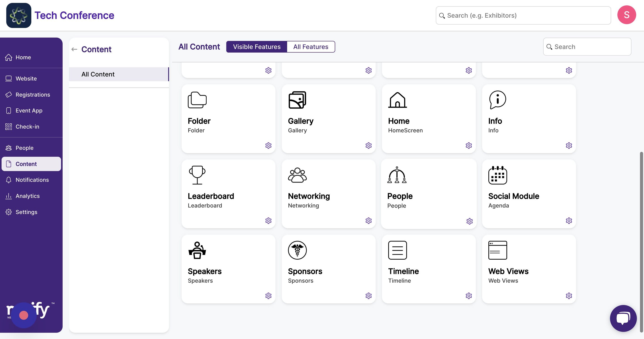The height and width of the screenshot is (339, 644).
Task: Click gear icon on Folder card
Action: click(x=268, y=146)
